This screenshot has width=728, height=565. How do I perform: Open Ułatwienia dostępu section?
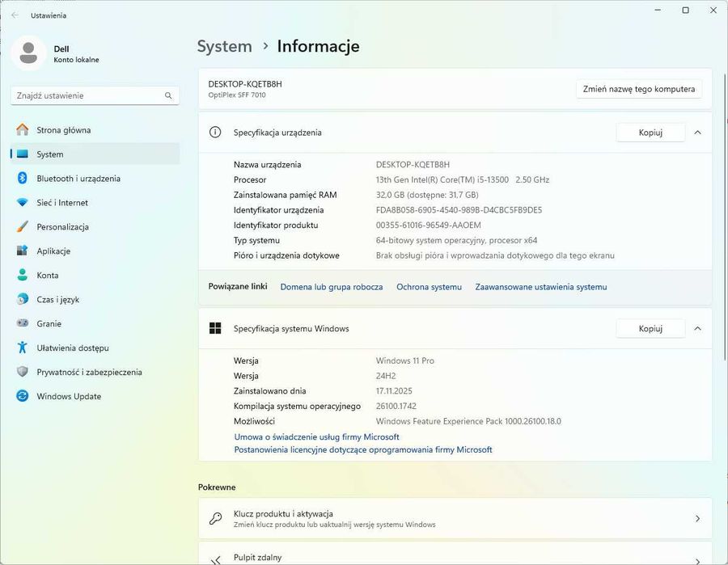point(72,348)
